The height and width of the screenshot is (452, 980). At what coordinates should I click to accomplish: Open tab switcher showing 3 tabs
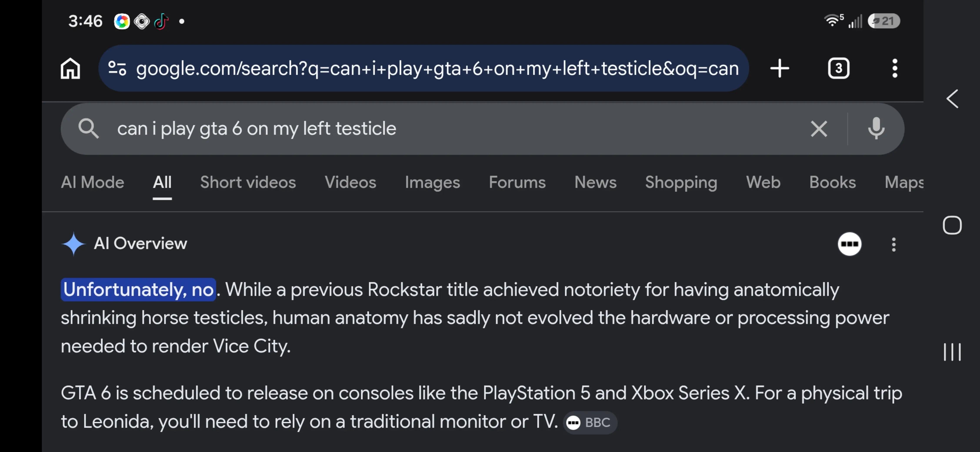pos(838,68)
